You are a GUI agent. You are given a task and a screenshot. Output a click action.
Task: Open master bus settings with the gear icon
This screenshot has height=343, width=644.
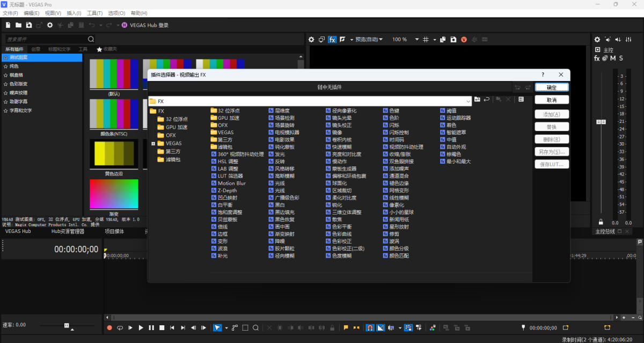pyautogui.click(x=597, y=39)
